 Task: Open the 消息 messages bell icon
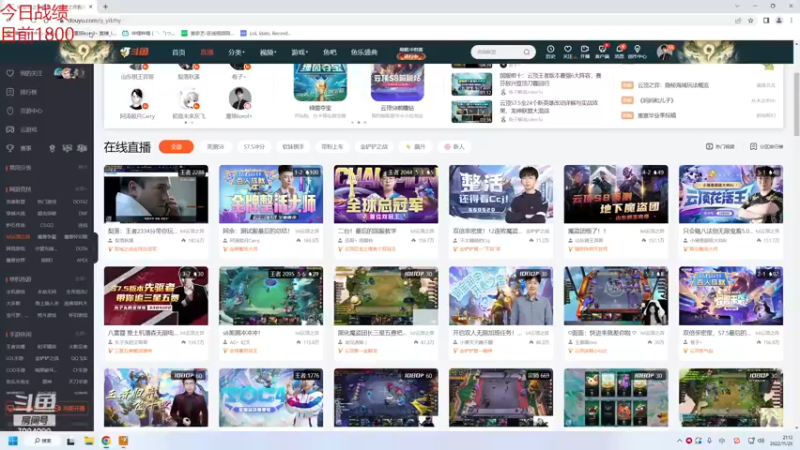point(619,51)
